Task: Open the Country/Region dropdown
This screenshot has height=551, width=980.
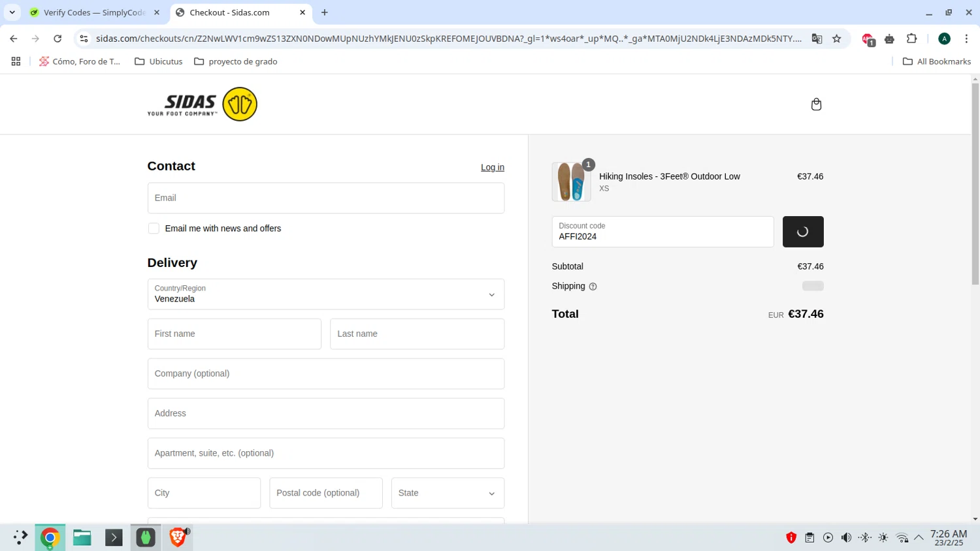Action: (326, 294)
